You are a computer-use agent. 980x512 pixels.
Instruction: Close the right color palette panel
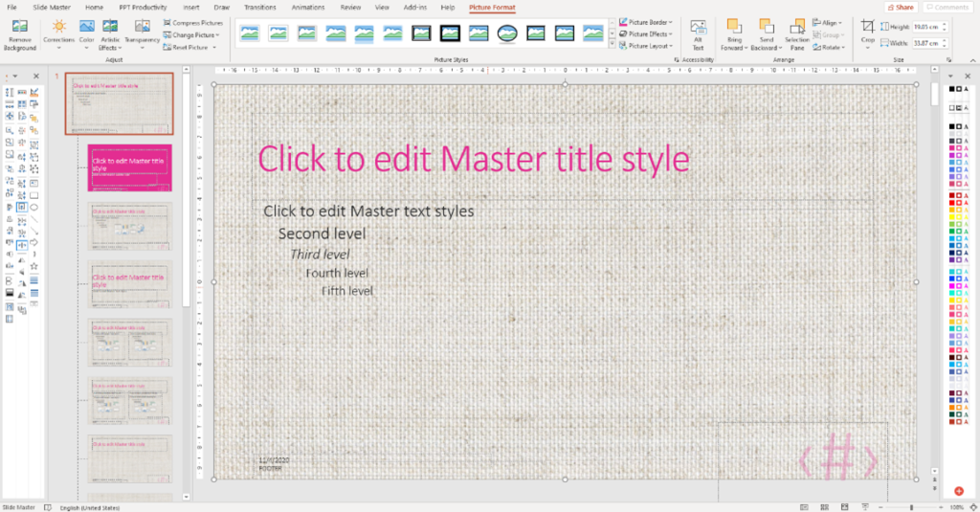(968, 77)
